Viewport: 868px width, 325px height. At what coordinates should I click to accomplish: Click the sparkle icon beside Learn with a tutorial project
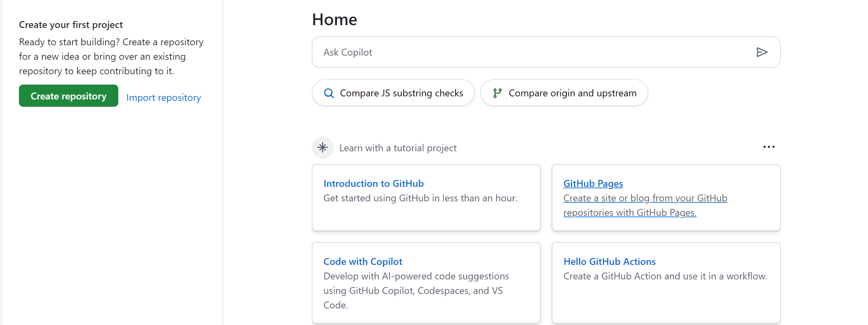click(x=322, y=147)
